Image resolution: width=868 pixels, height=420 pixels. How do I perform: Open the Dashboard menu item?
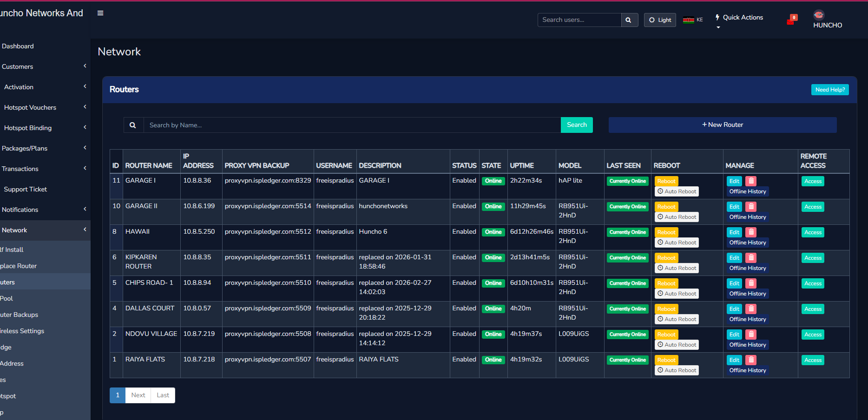click(18, 46)
